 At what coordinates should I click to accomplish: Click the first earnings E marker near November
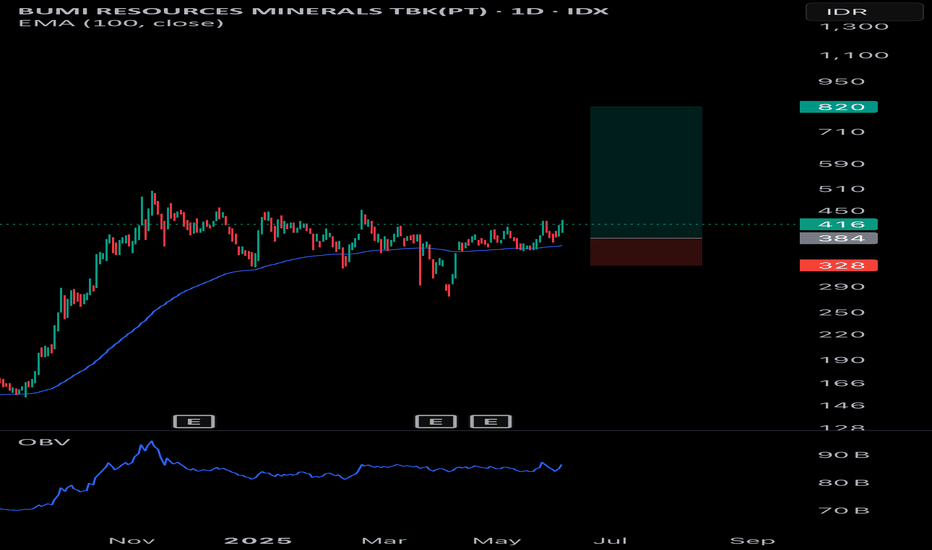point(194,422)
